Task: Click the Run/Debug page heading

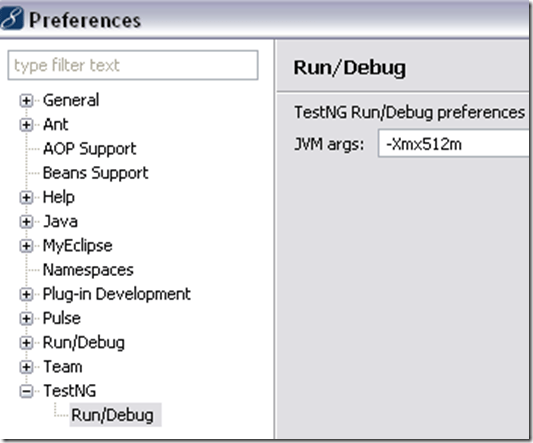Action: tap(349, 67)
